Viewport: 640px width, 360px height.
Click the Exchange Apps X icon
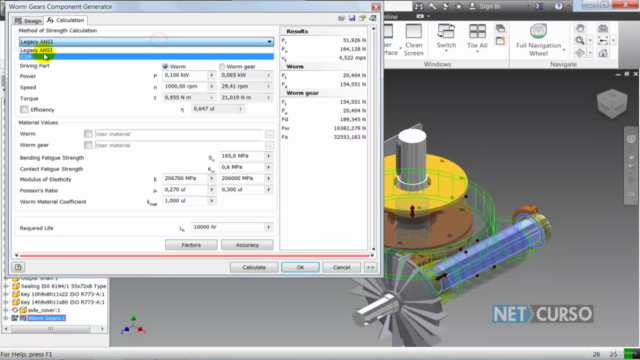(539, 6)
